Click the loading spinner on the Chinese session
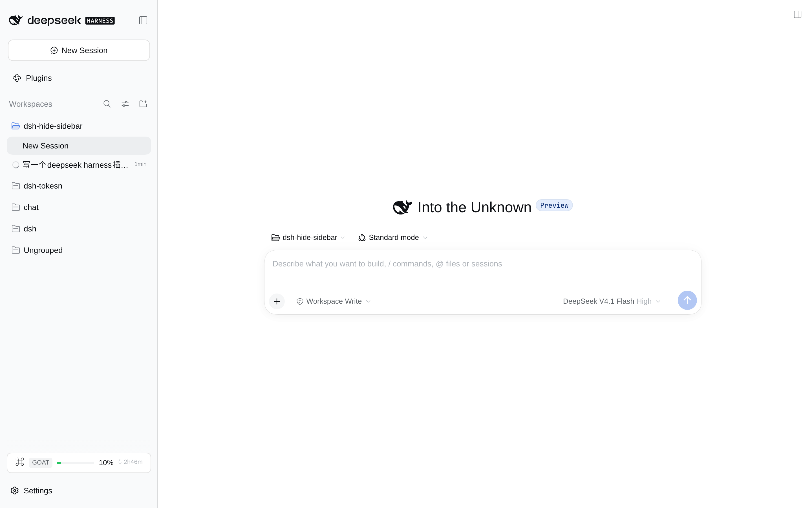This screenshot has height=508, width=812. (16, 165)
